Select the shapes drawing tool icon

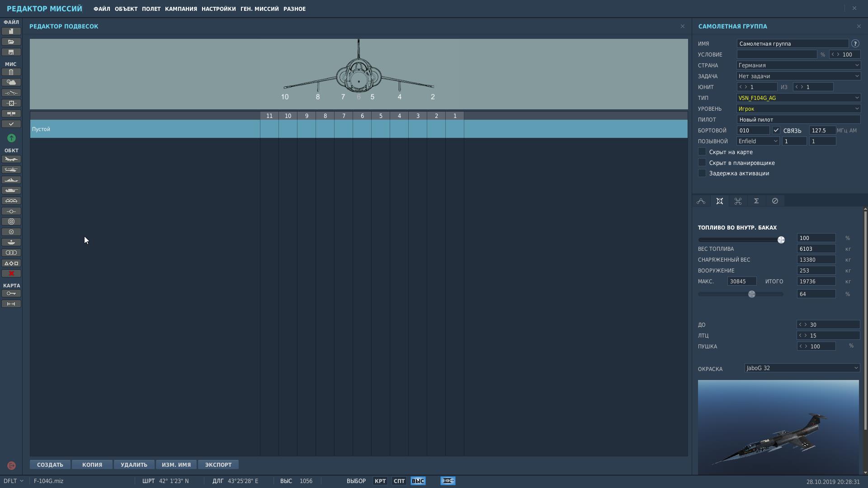pyautogui.click(x=11, y=263)
